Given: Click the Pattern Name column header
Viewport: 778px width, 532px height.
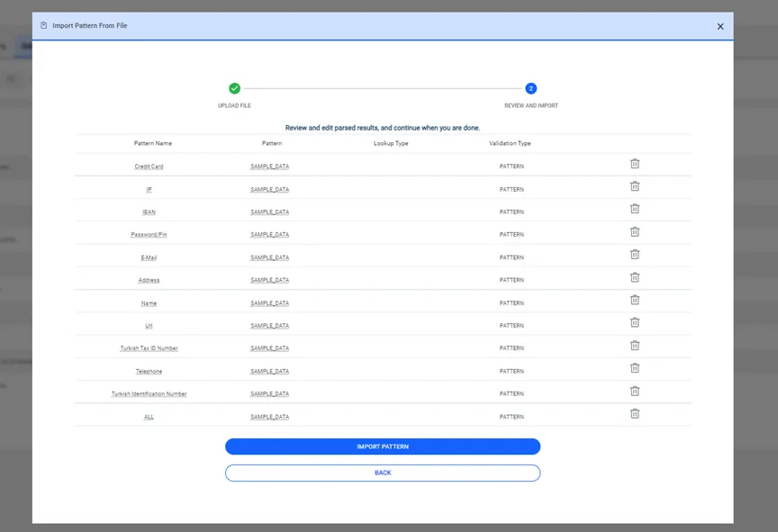Looking at the screenshot, I should coord(153,143).
